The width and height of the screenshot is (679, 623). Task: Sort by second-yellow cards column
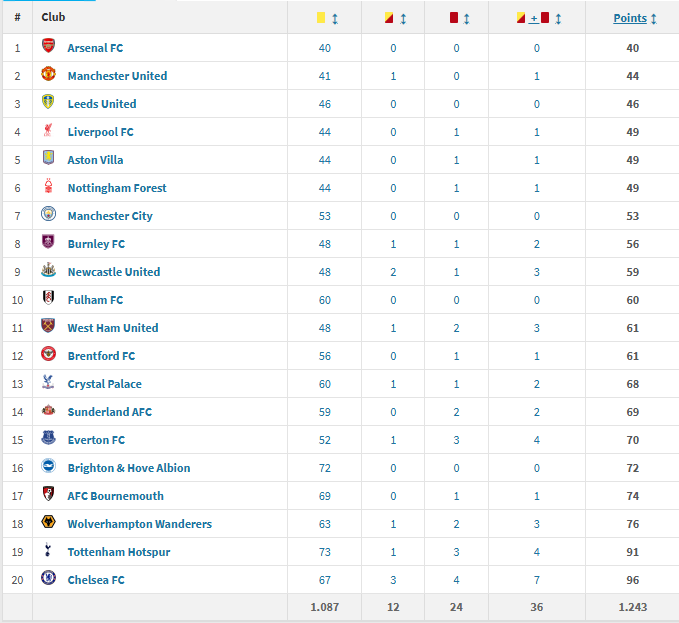pos(395,18)
